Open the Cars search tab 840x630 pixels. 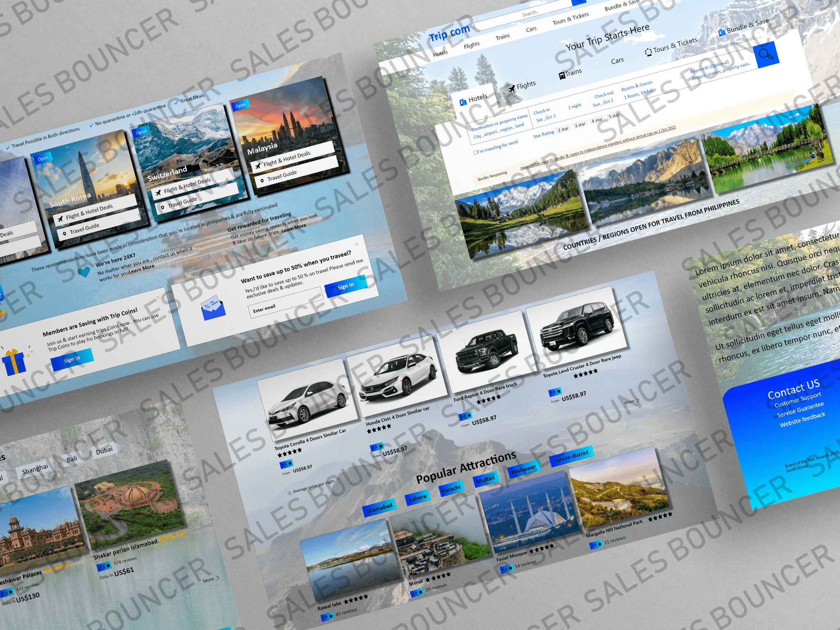617,61
